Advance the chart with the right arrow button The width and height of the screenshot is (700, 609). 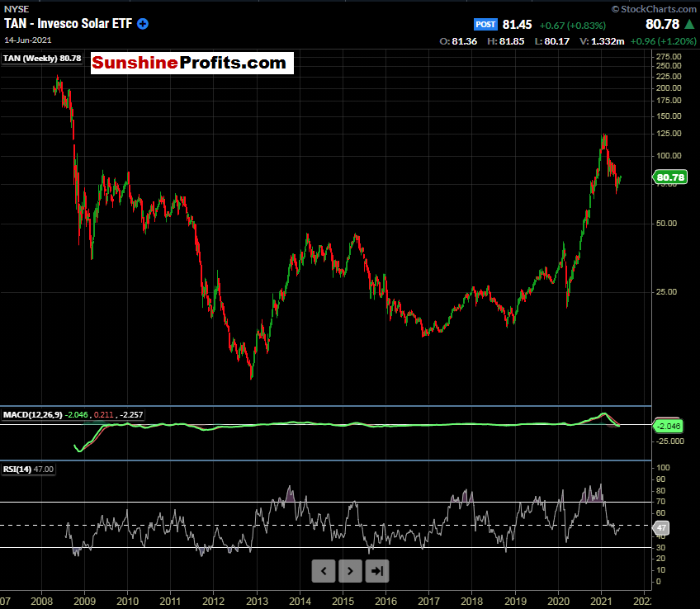tap(351, 571)
